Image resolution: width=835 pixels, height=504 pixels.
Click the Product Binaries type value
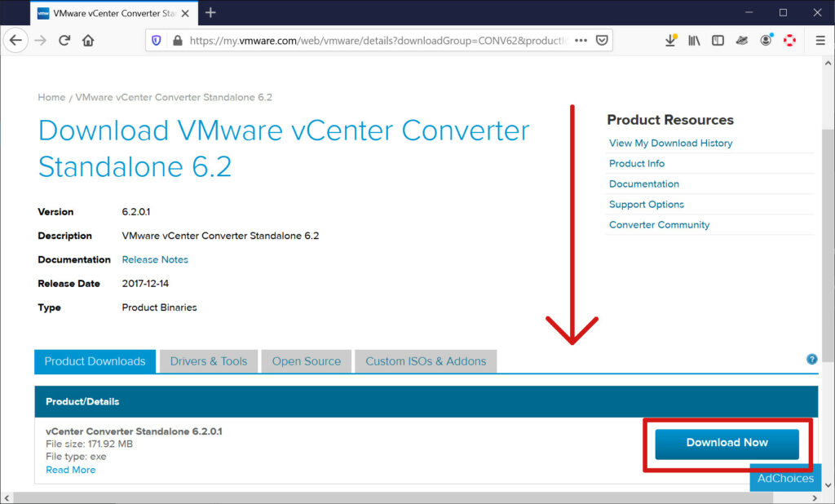pos(159,307)
